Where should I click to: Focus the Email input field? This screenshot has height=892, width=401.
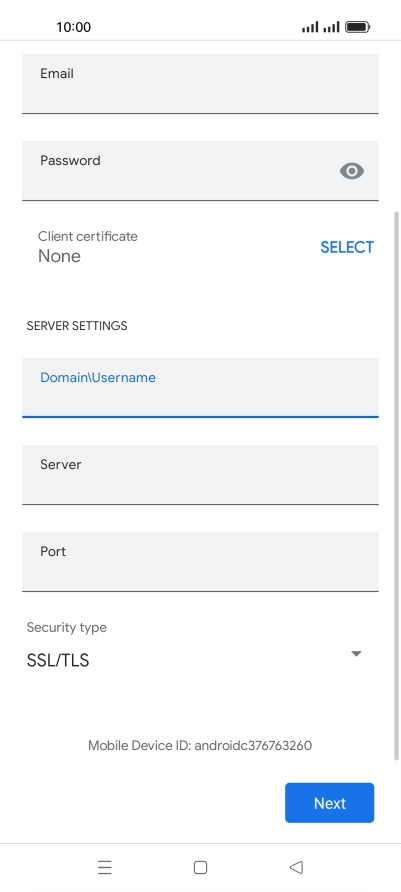coord(200,84)
